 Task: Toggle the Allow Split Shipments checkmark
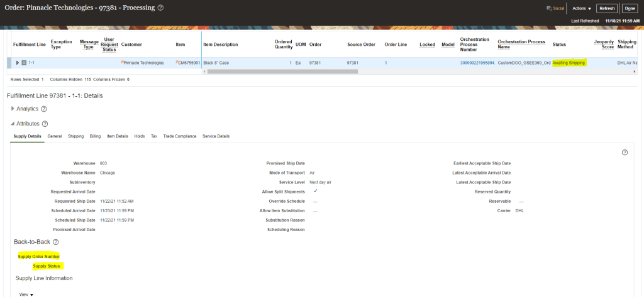point(316,191)
